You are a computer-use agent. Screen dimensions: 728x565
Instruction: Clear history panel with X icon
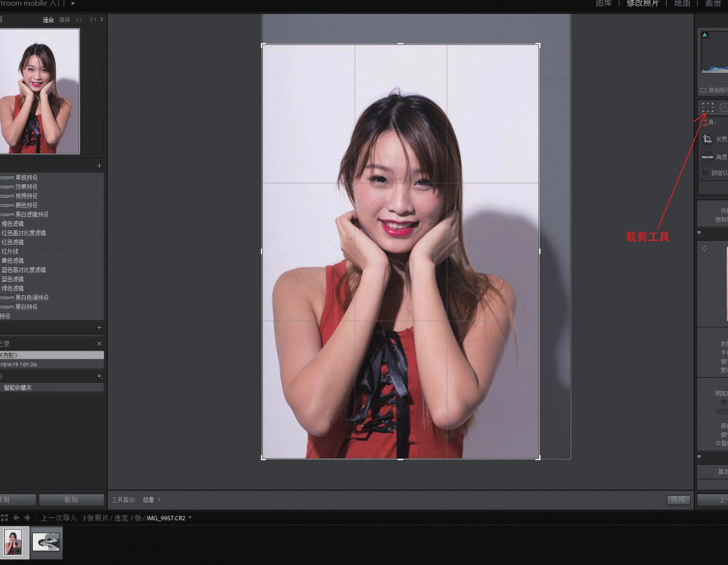click(99, 344)
